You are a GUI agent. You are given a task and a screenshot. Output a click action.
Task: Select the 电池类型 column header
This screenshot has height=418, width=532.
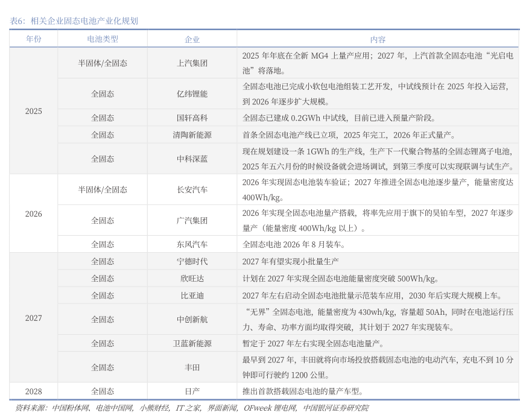pyautogui.click(x=103, y=39)
